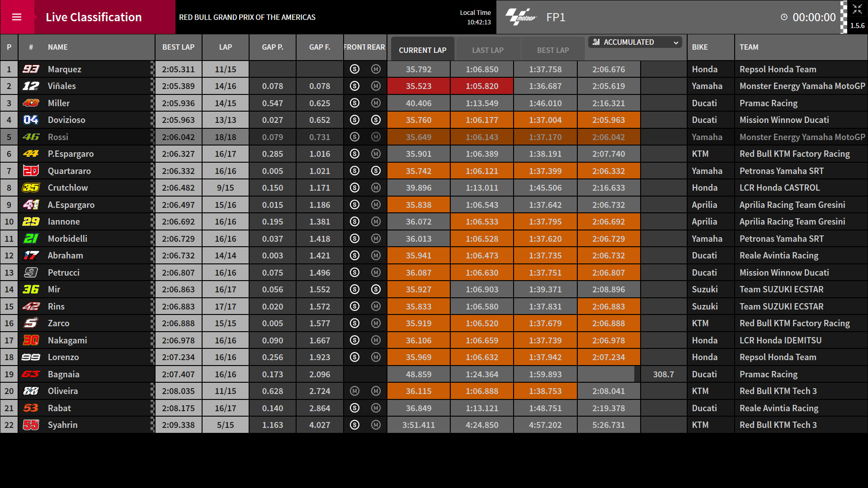Screen dimensions: 868x488
Task: Click Dovizioso's rear tyre S icon
Action: [x=376, y=120]
